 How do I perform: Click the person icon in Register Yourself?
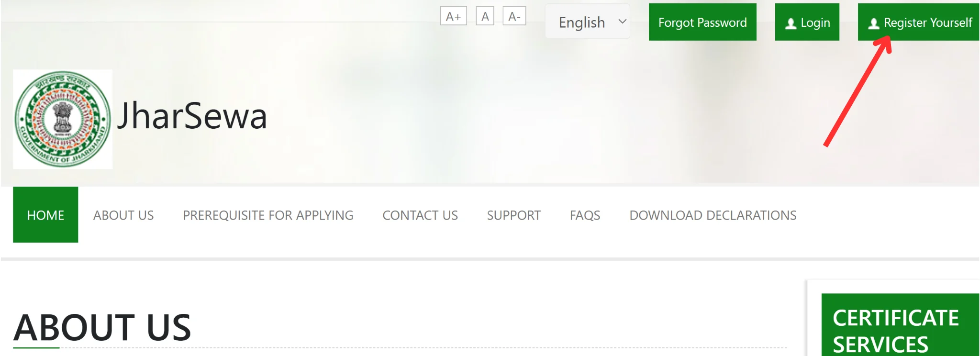click(x=873, y=23)
